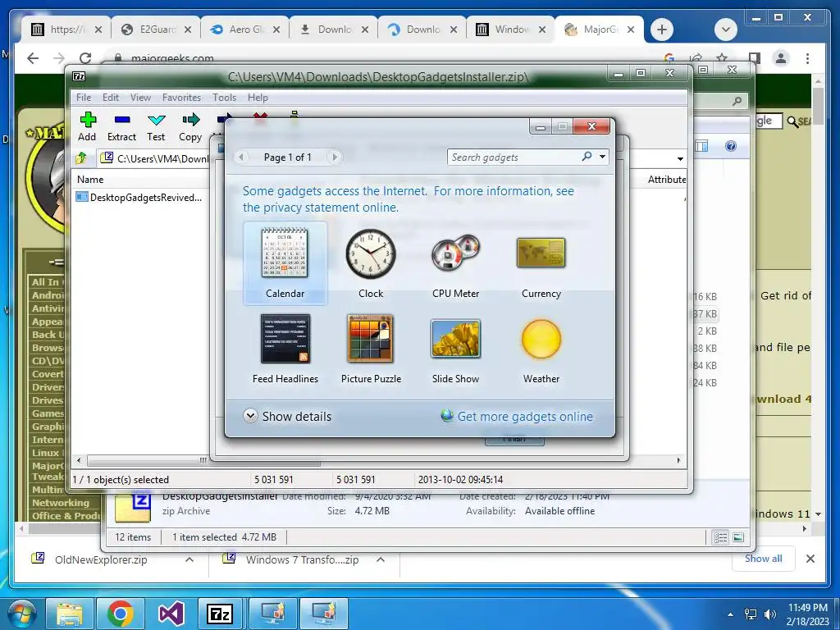Open Chrome from taskbar

point(121,614)
